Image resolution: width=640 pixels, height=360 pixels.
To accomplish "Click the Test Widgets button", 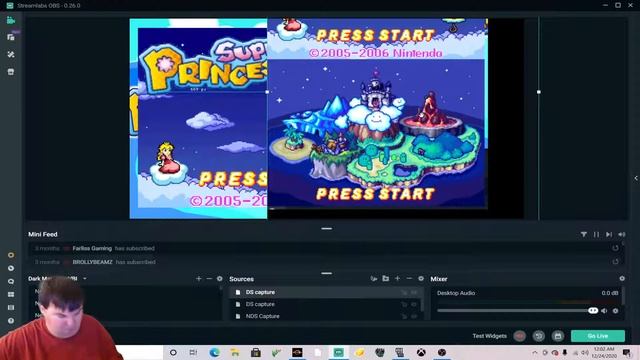I will pos(489,336).
